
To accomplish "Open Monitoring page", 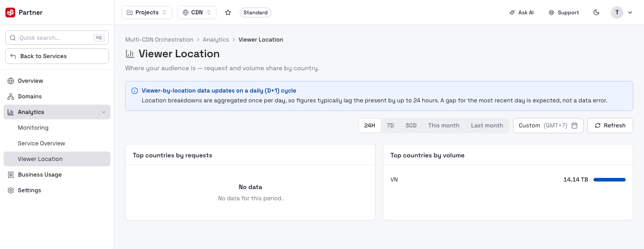I will pyautogui.click(x=57, y=128).
